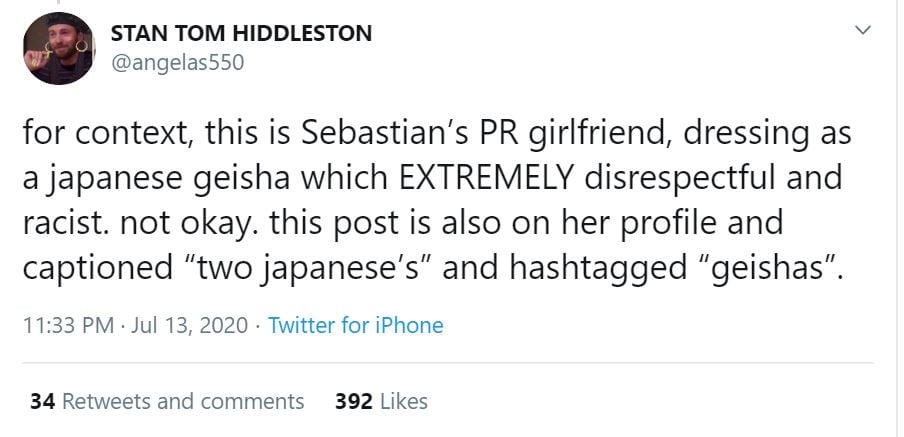Open the Twitter for iPhone source link
This screenshot has width=904, height=437.
(356, 325)
